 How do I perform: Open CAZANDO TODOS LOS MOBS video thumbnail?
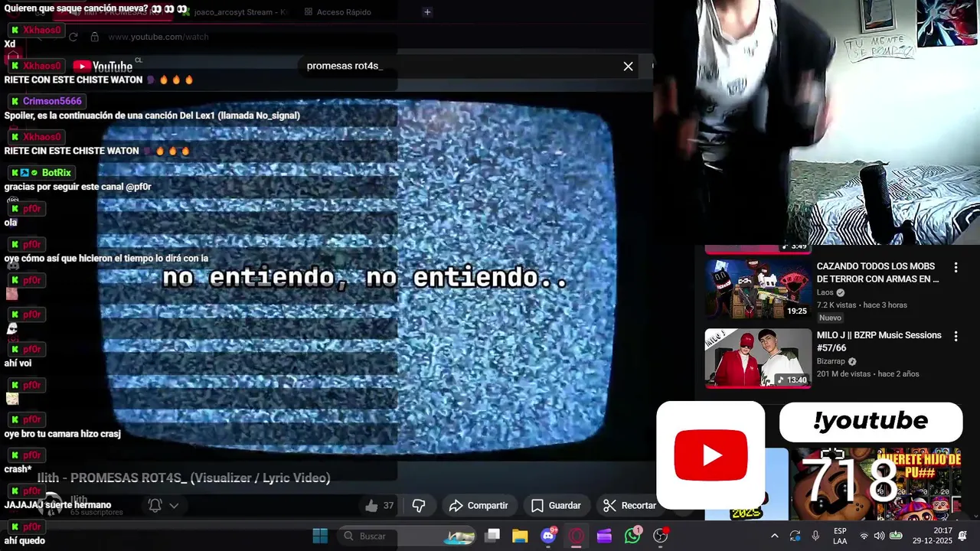758,289
